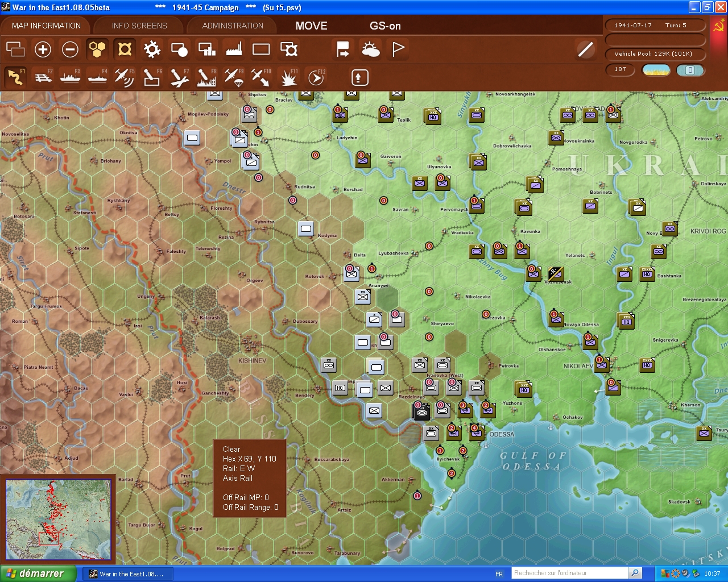Click the ODESSA city label
This screenshot has height=582, width=728.
[502, 434]
